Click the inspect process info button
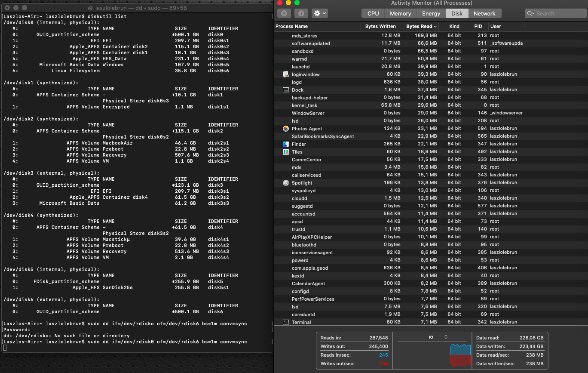This screenshot has height=373, width=588. coord(301,13)
